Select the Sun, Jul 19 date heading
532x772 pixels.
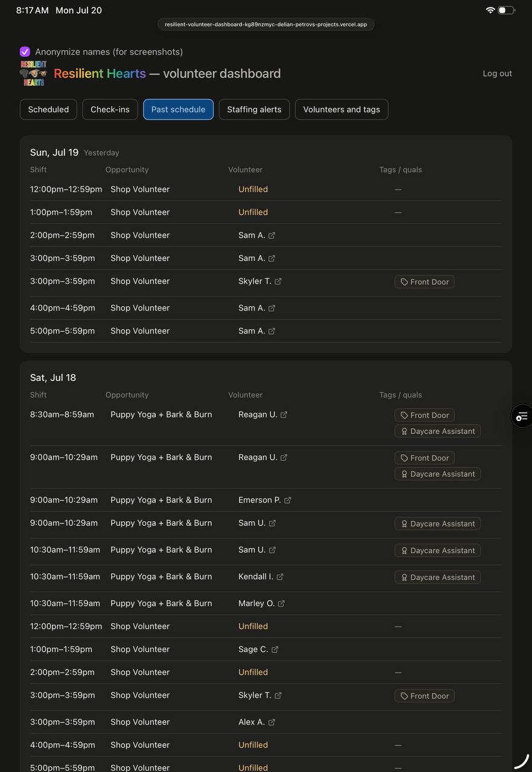[x=54, y=153]
